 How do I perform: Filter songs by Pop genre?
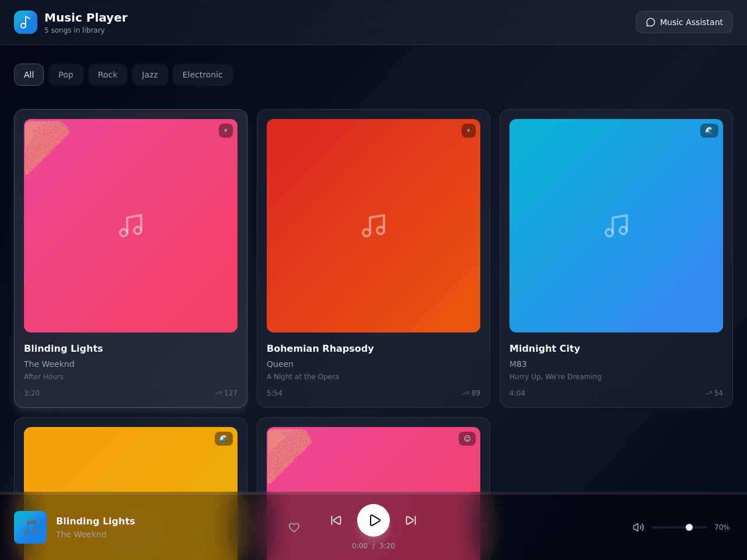[x=66, y=75]
